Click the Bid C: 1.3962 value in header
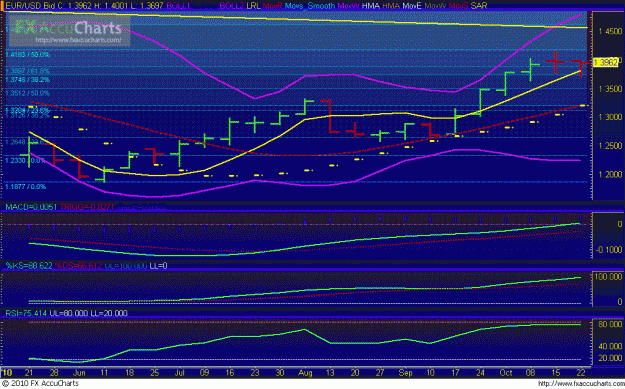The image size is (625, 389). click(x=66, y=6)
